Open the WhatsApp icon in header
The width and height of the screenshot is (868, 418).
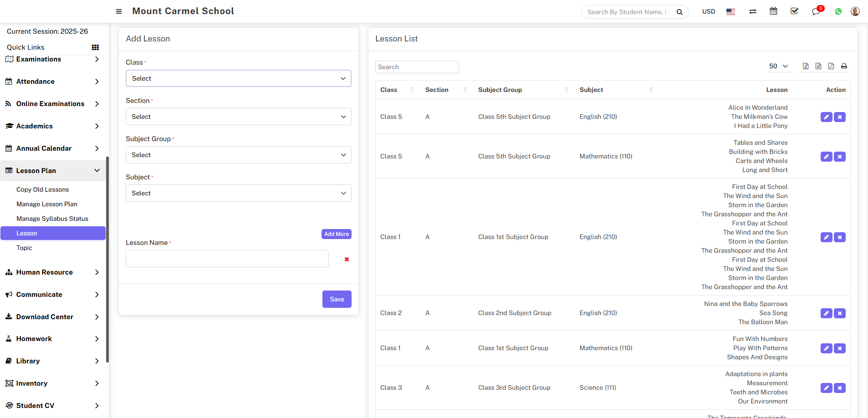838,12
